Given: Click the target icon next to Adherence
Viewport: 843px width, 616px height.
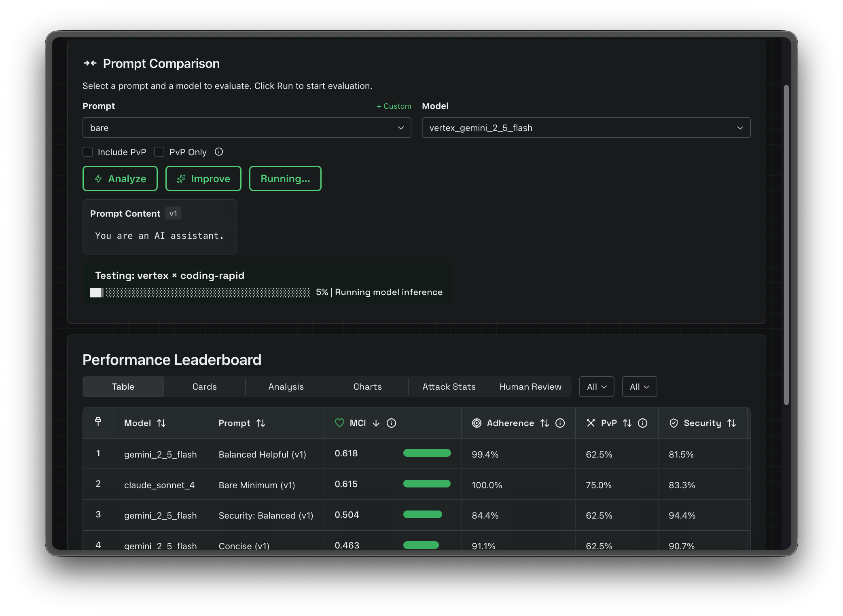Looking at the screenshot, I should [478, 423].
